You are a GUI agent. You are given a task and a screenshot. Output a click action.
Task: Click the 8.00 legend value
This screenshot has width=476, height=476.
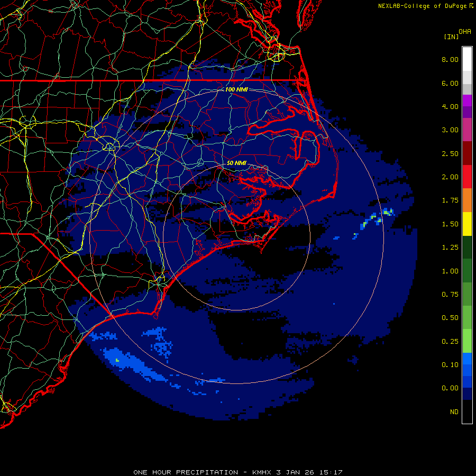tap(450, 59)
